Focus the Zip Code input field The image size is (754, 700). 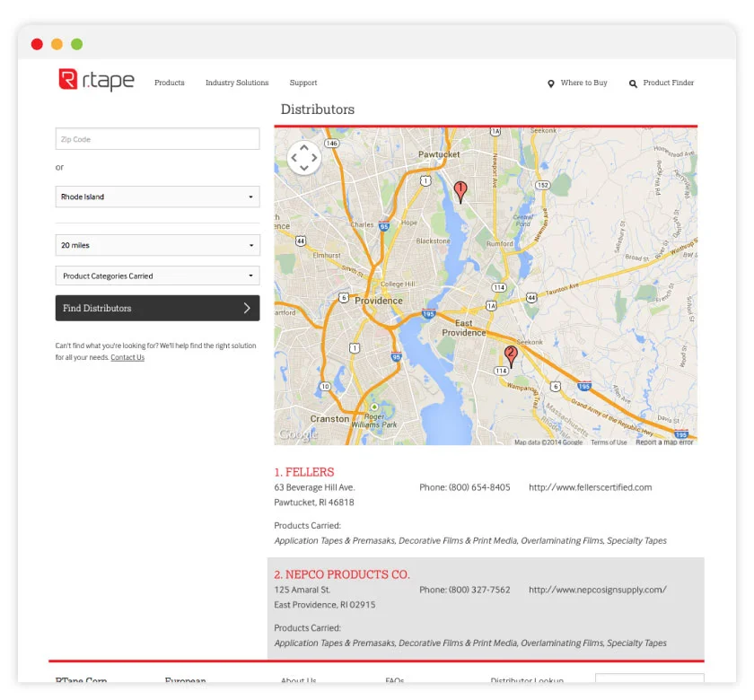[x=158, y=139]
